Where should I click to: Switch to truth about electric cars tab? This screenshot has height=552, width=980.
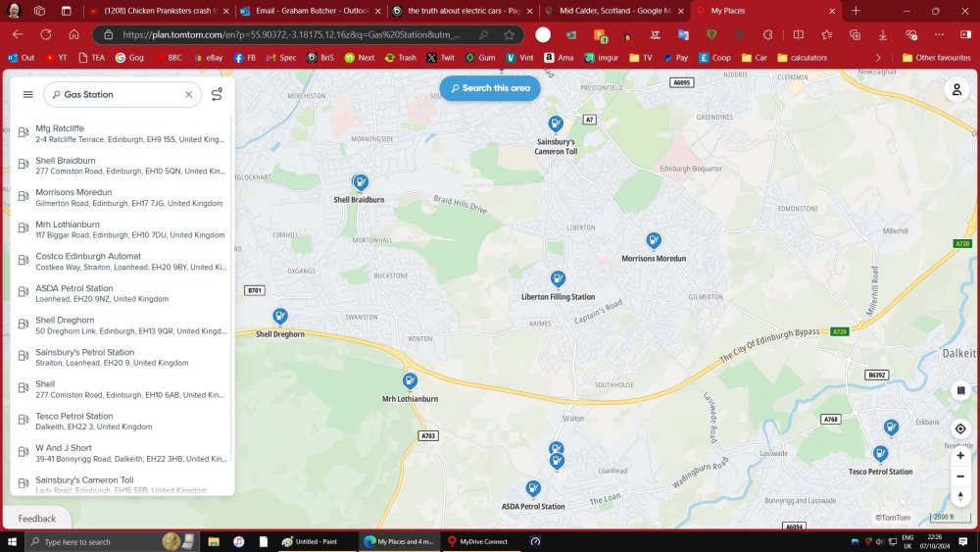click(x=463, y=11)
